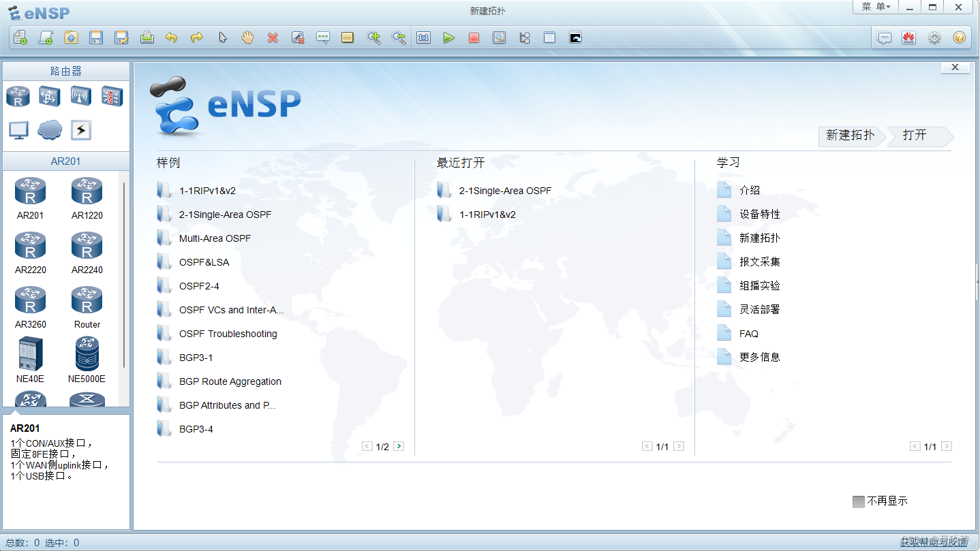The width and height of the screenshot is (980, 551).
Task: Choose the AR201 router device
Action: [30, 198]
